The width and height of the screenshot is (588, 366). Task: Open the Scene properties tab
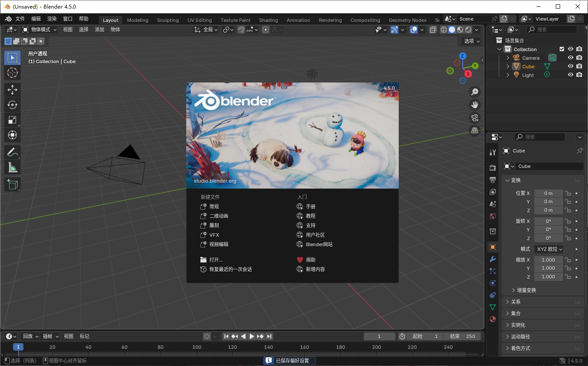coord(493,204)
